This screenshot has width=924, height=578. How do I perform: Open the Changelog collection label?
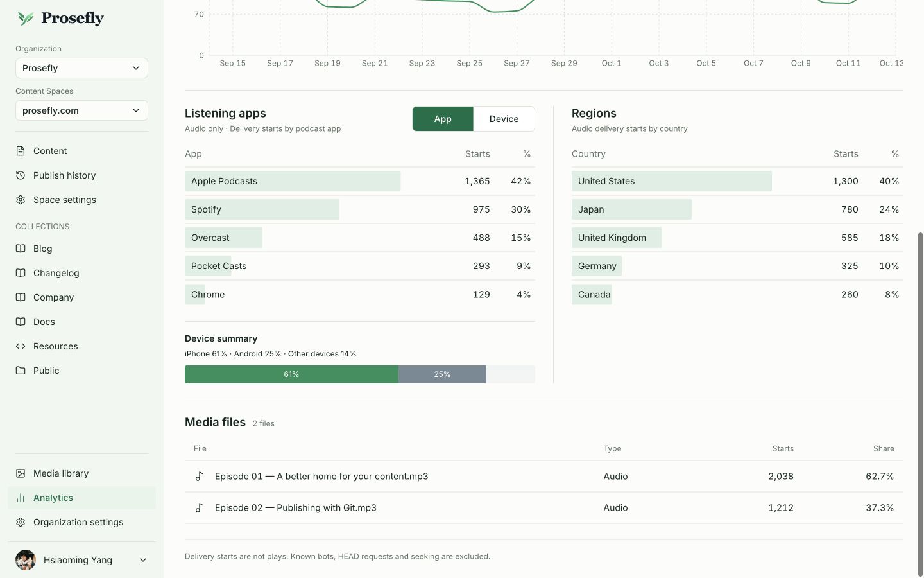coord(56,273)
